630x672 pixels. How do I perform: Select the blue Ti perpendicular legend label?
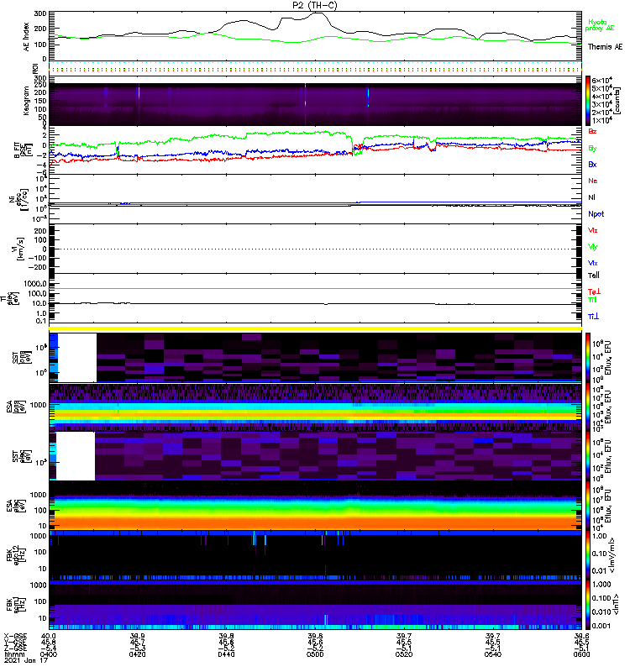593,317
